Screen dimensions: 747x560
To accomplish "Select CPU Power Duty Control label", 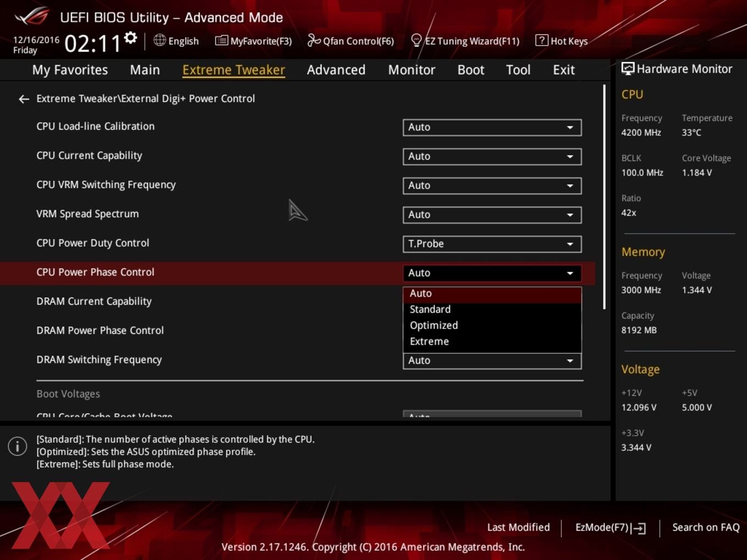I will click(93, 243).
